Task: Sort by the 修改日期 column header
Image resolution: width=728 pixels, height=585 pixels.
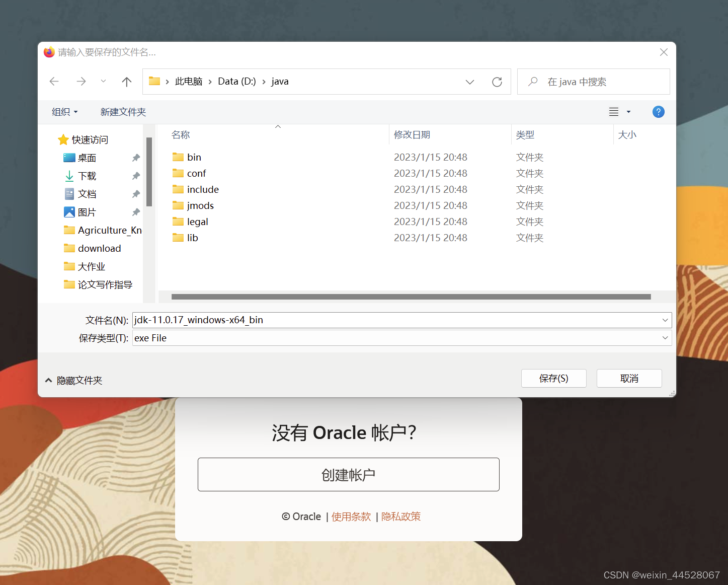Action: pos(412,134)
